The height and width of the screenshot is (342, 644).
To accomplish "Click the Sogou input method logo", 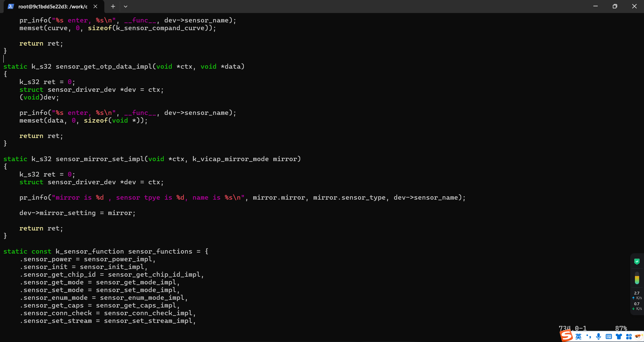I will click(x=567, y=336).
